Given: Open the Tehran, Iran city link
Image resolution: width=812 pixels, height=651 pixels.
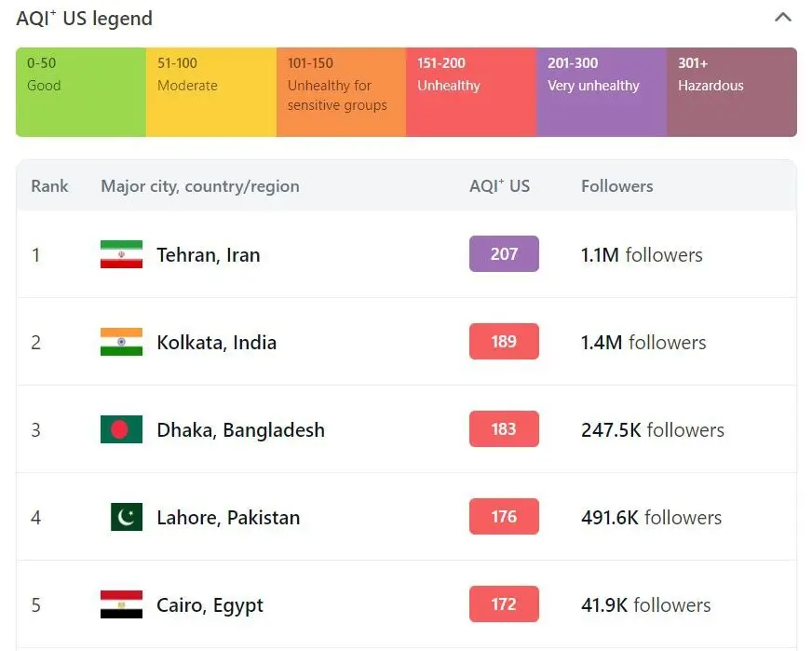Looking at the screenshot, I should pyautogui.click(x=209, y=254).
